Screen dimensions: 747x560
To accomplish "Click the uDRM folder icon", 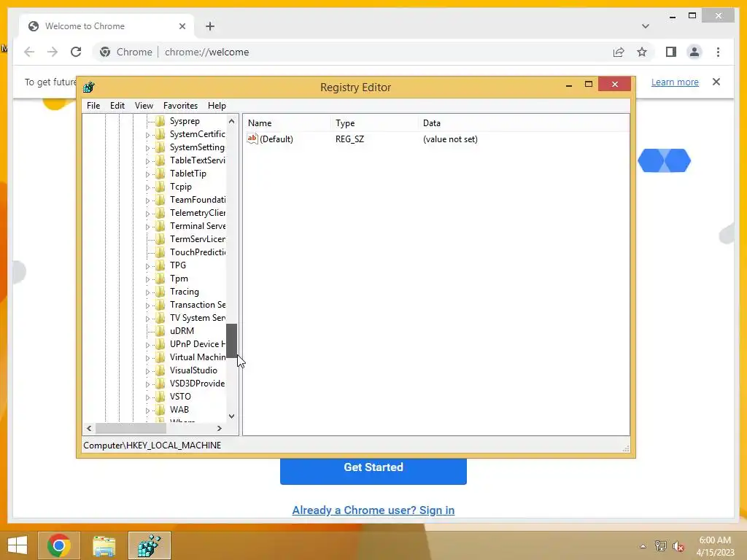I will (x=160, y=331).
